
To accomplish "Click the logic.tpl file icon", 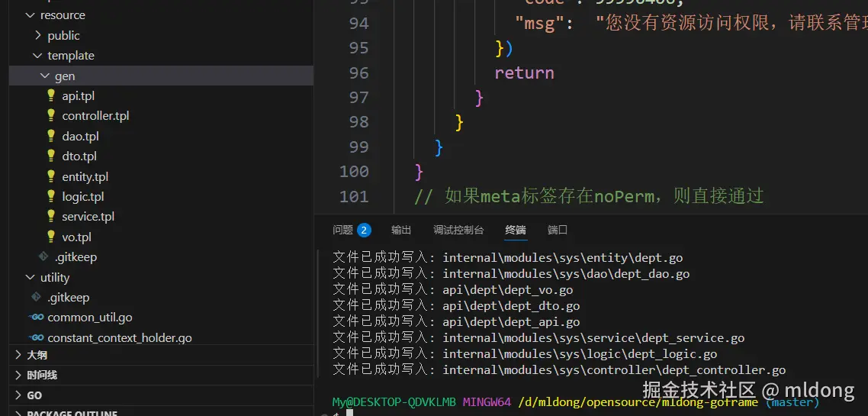I will click(51, 196).
